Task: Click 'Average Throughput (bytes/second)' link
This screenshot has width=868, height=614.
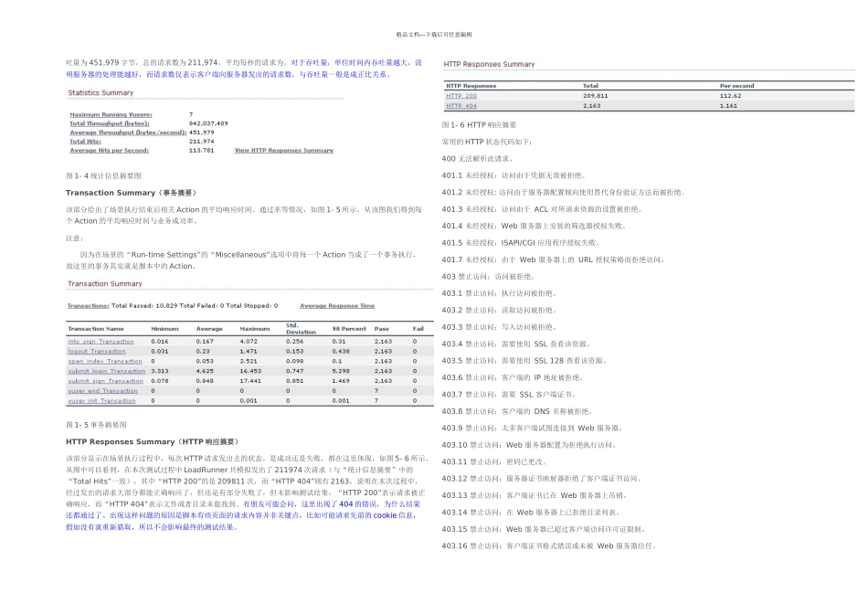Action: 128,132
